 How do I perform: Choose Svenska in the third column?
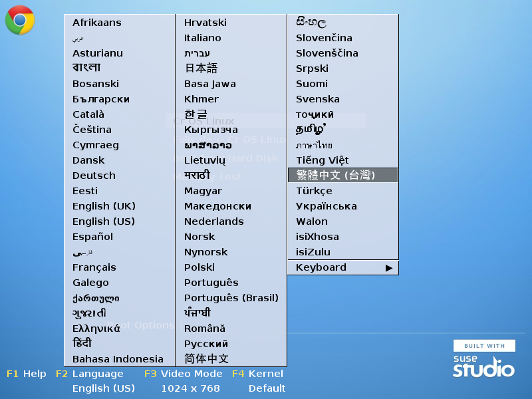click(317, 99)
